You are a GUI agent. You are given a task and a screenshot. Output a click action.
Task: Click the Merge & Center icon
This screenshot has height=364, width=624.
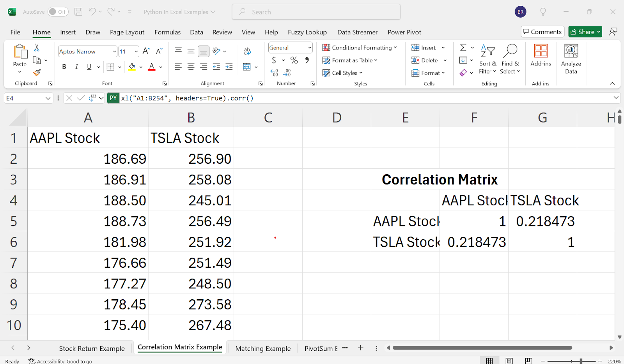246,67
